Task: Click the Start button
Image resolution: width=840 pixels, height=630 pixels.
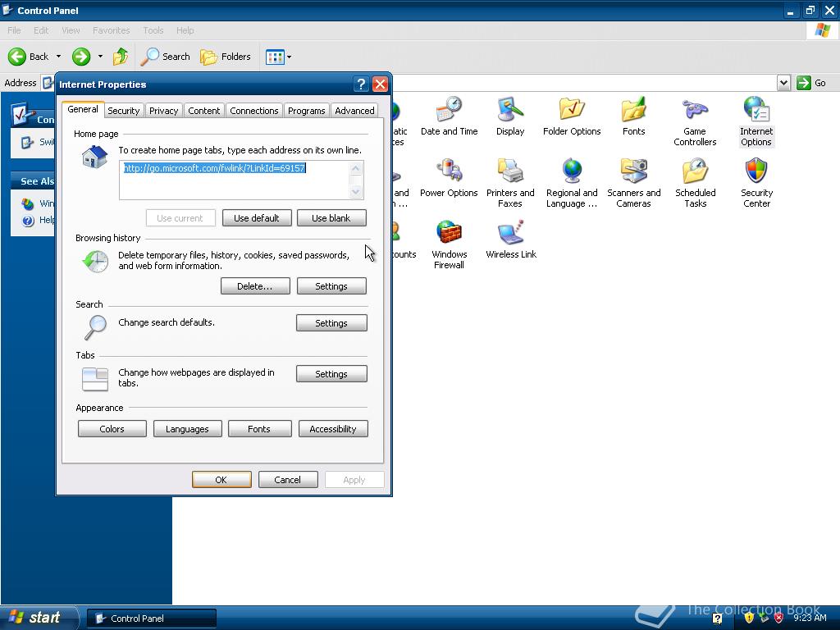Action: pyautogui.click(x=39, y=618)
